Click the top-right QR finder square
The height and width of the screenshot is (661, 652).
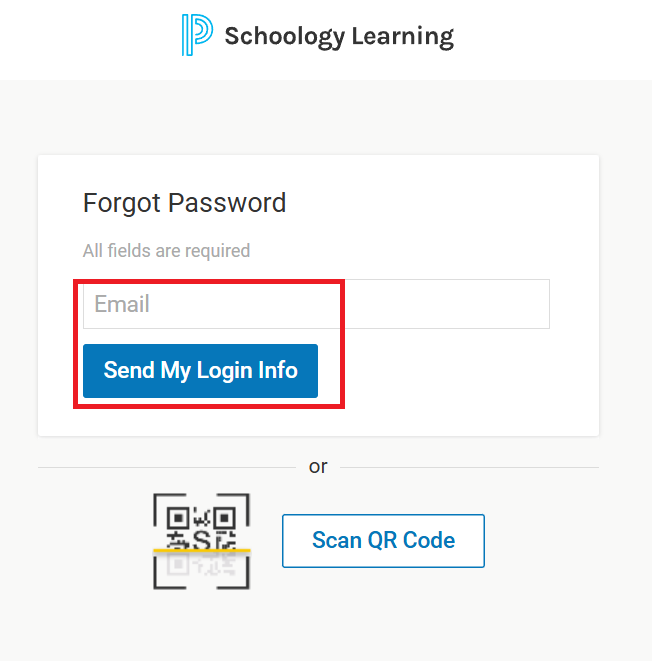click(x=225, y=519)
